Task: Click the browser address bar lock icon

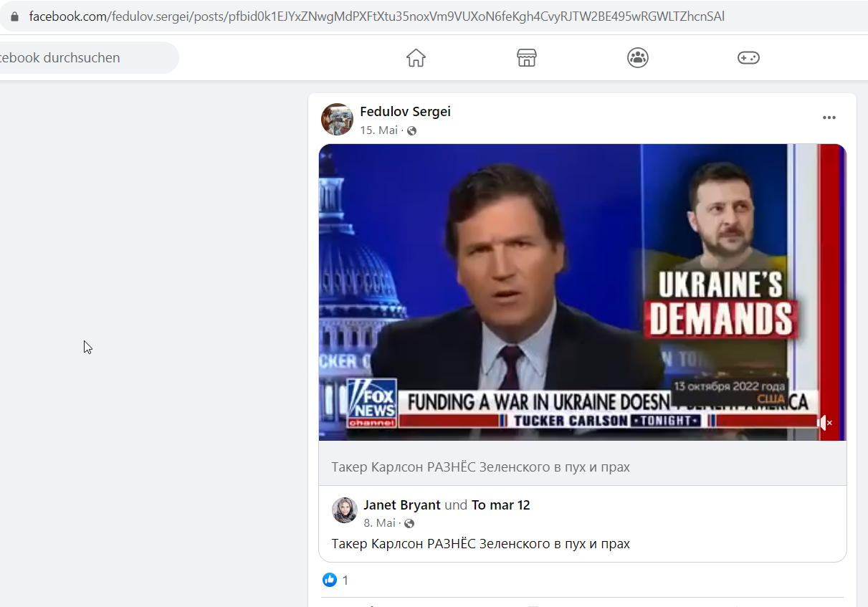Action: pos(14,16)
